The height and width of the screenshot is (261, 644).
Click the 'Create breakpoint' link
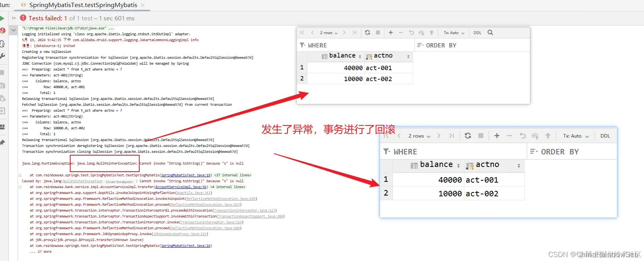(x=119, y=182)
